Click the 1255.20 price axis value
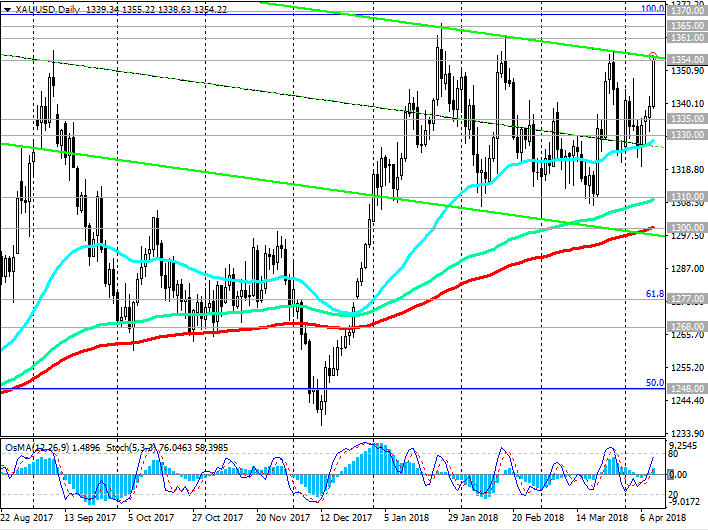Viewport: 708px width, 531px height. [688, 368]
